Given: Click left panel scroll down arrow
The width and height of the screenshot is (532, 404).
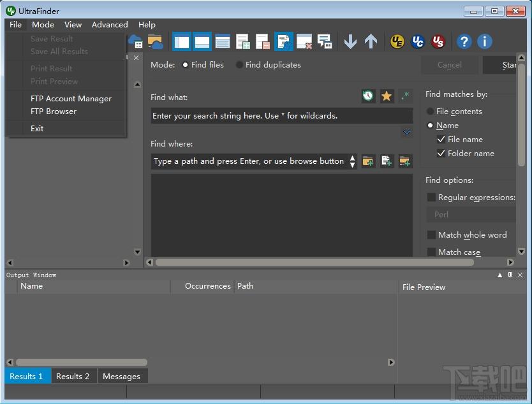Looking at the screenshot, I should (x=137, y=252).
